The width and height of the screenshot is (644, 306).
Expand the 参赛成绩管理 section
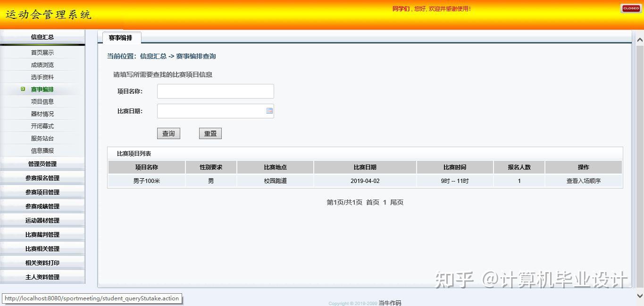coord(42,206)
